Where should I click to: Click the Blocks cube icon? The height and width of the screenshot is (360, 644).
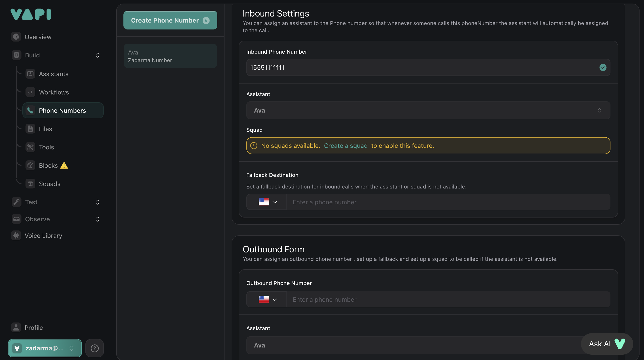pos(30,165)
